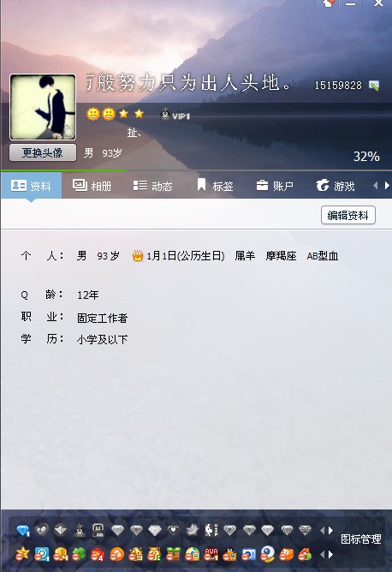Open the 动态 tab

click(x=152, y=186)
